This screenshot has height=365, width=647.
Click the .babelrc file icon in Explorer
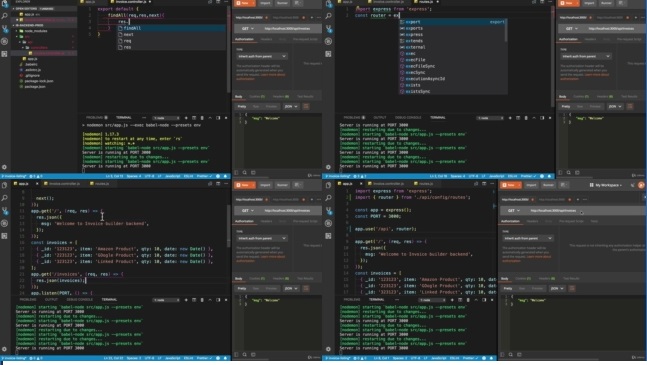[x=21, y=64]
